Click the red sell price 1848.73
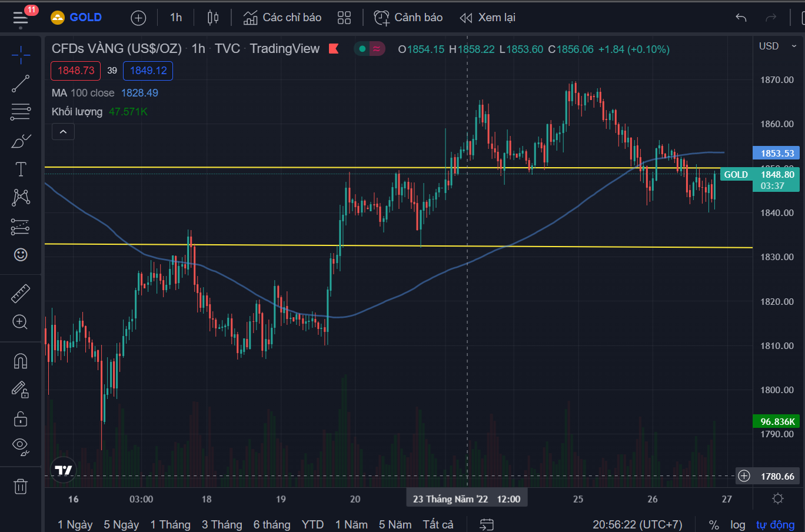Screen dimensions: 805x532 (x=76, y=71)
